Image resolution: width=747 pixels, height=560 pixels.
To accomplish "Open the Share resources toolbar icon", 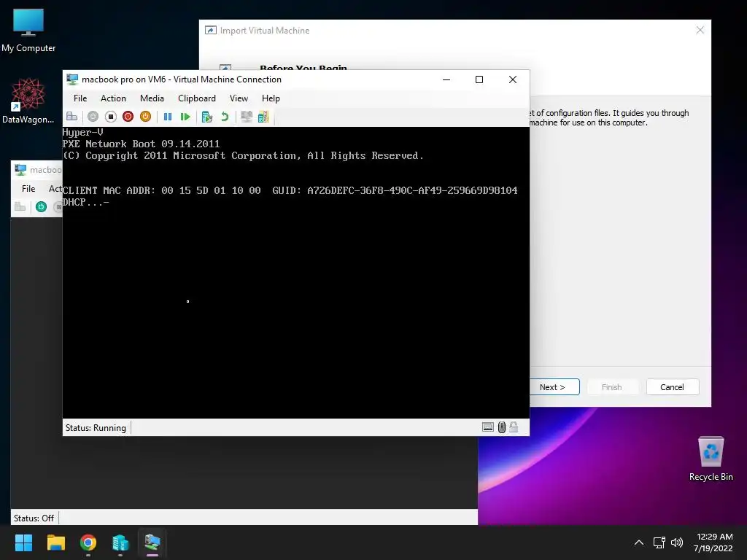I will (263, 117).
